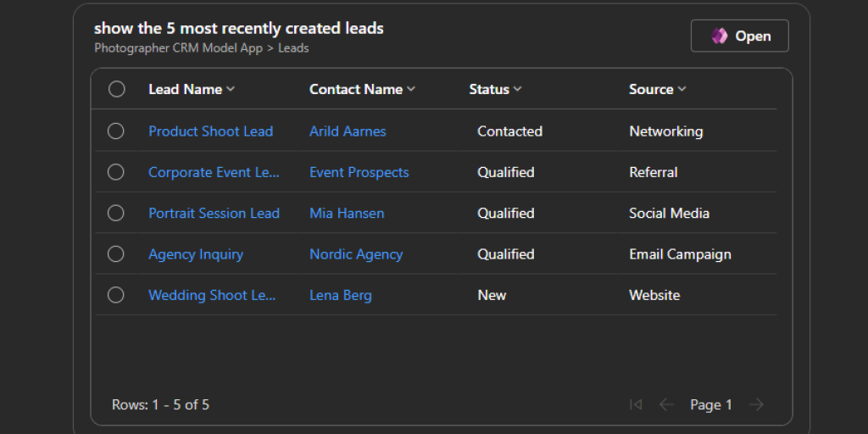Click the Email Campaign source cell
868x434 pixels.
680,254
